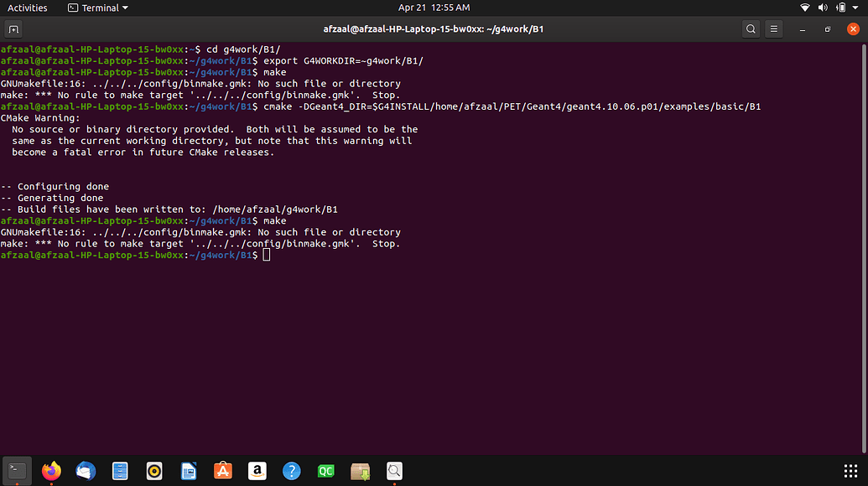The width and height of the screenshot is (868, 486).
Task: Click the volume icon in the top bar
Action: point(823,8)
